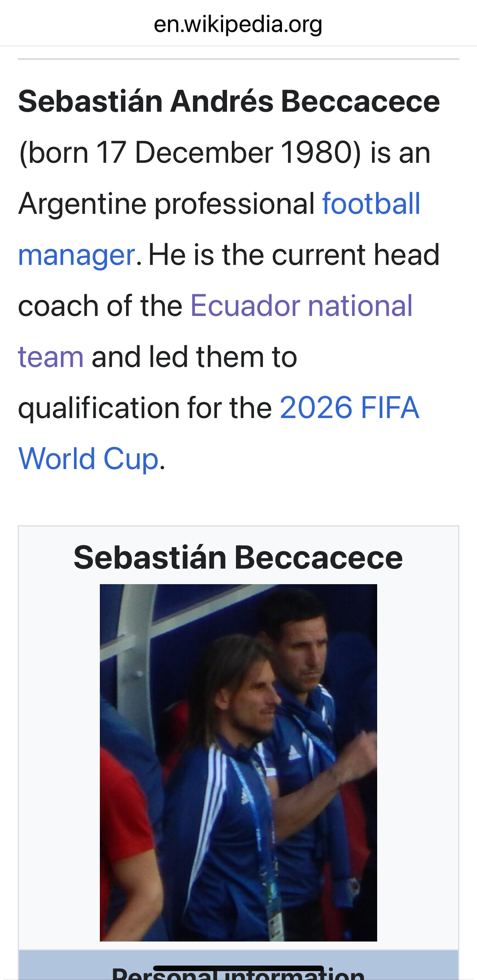Open the "football" link
Viewport: 477px width, 980px height.
click(x=371, y=203)
